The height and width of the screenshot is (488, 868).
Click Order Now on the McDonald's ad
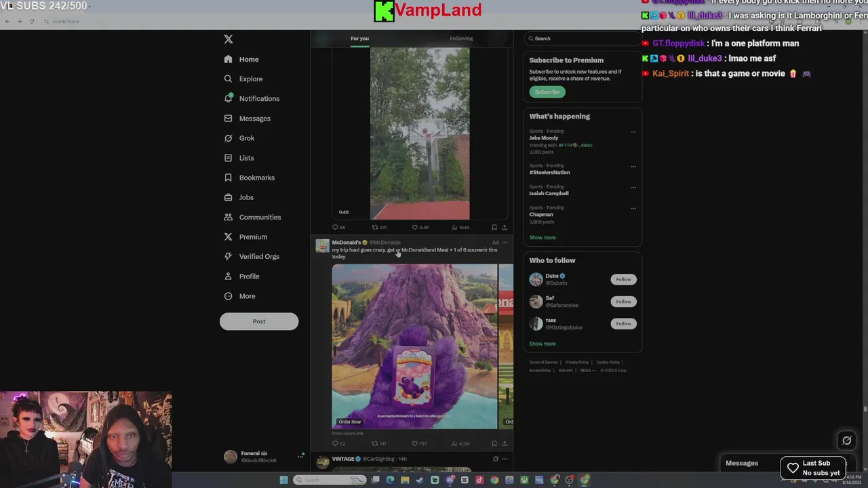point(350,422)
